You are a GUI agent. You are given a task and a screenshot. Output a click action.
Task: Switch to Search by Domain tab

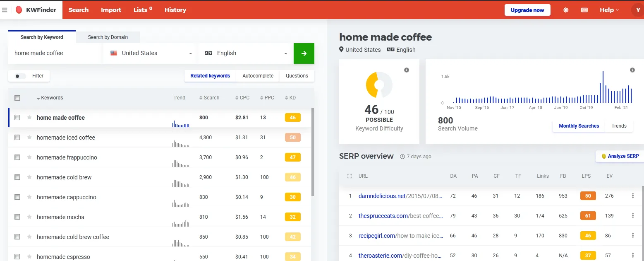point(108,37)
